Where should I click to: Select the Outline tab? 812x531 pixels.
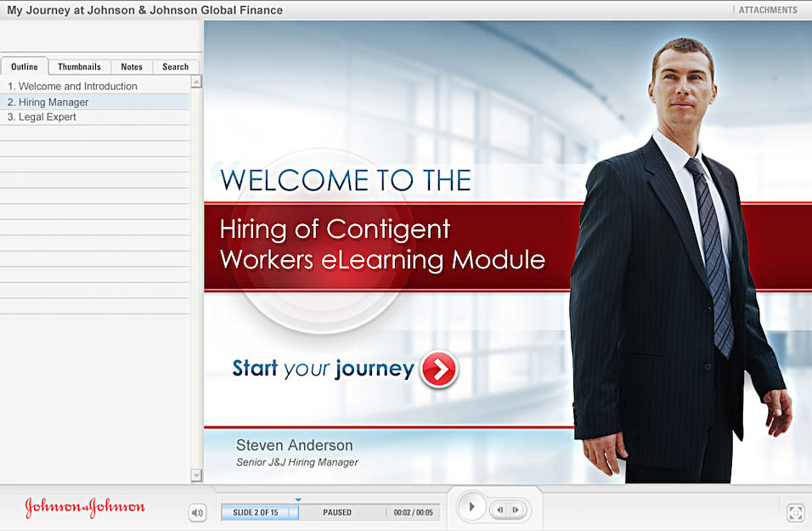pos(25,67)
